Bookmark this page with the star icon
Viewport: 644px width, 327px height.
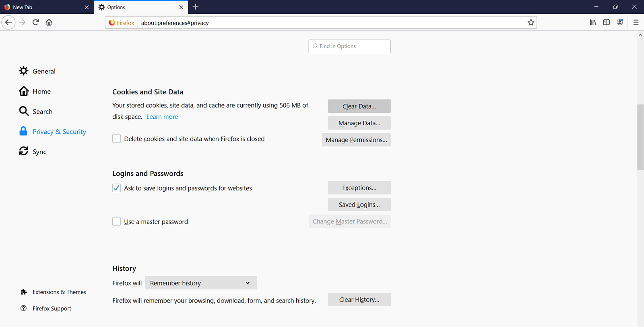tap(530, 23)
